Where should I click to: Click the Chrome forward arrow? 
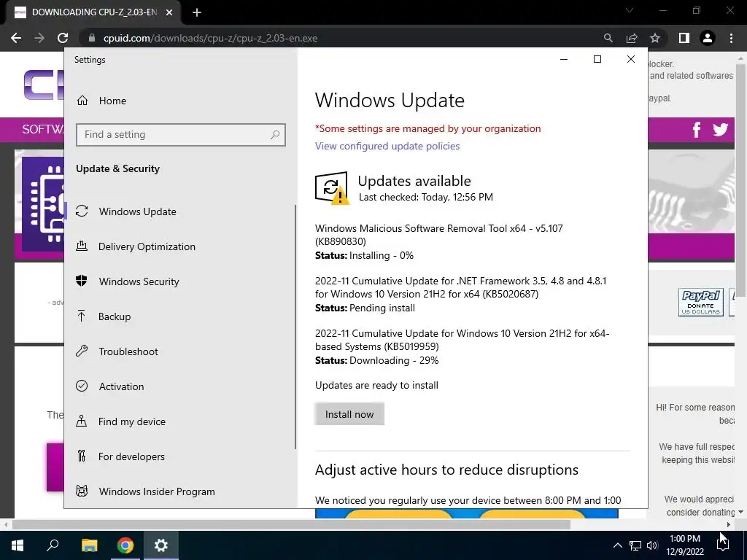[39, 38]
